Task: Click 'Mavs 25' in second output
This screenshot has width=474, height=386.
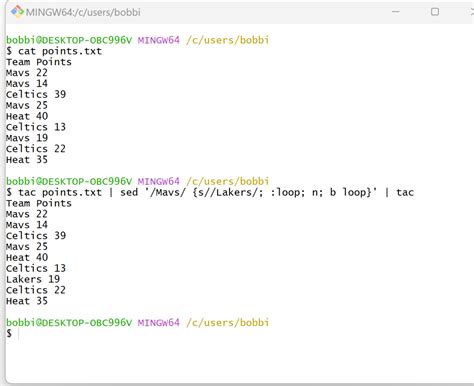Action: click(27, 247)
